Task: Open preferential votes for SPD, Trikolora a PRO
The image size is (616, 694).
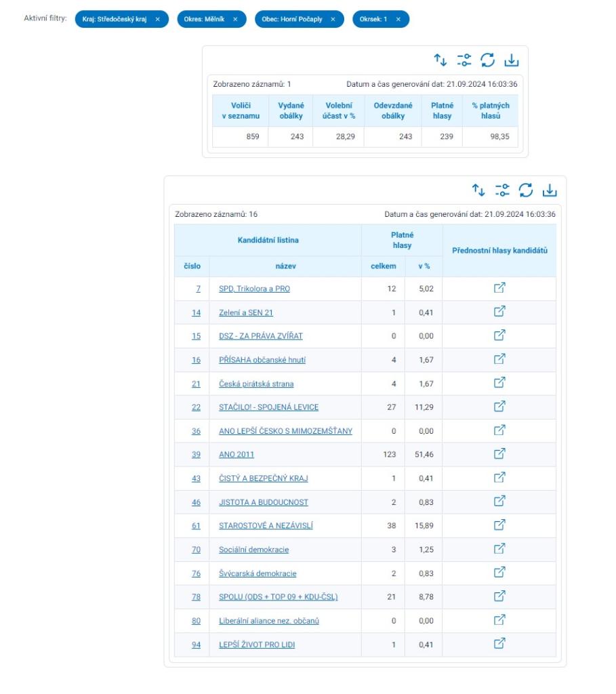Action: (x=499, y=288)
